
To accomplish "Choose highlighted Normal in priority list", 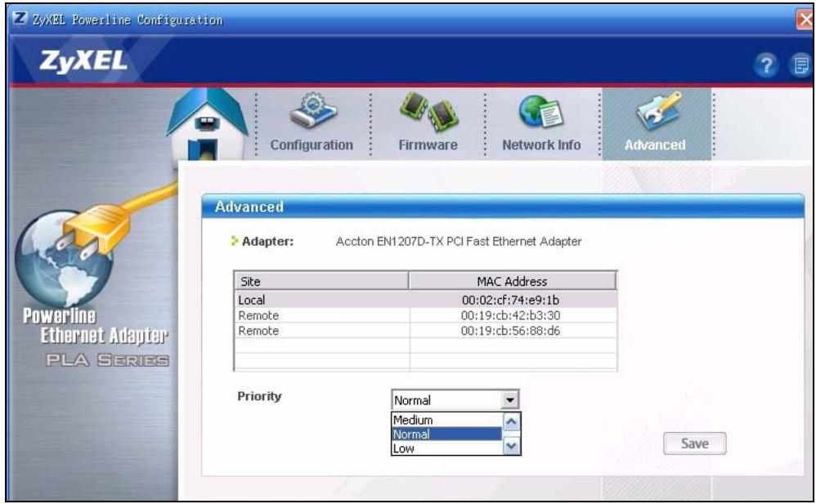I will coord(446,435).
